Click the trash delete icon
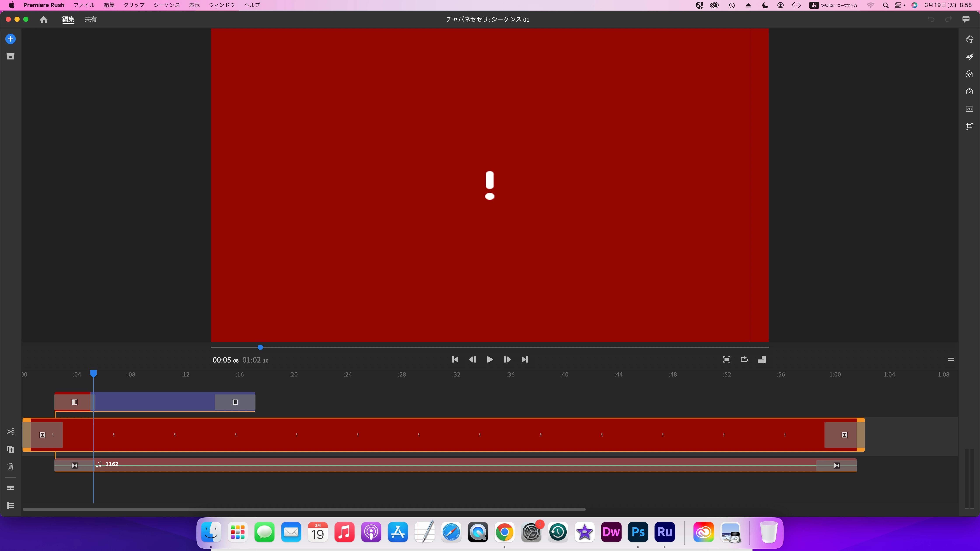980x551 pixels. [10, 467]
